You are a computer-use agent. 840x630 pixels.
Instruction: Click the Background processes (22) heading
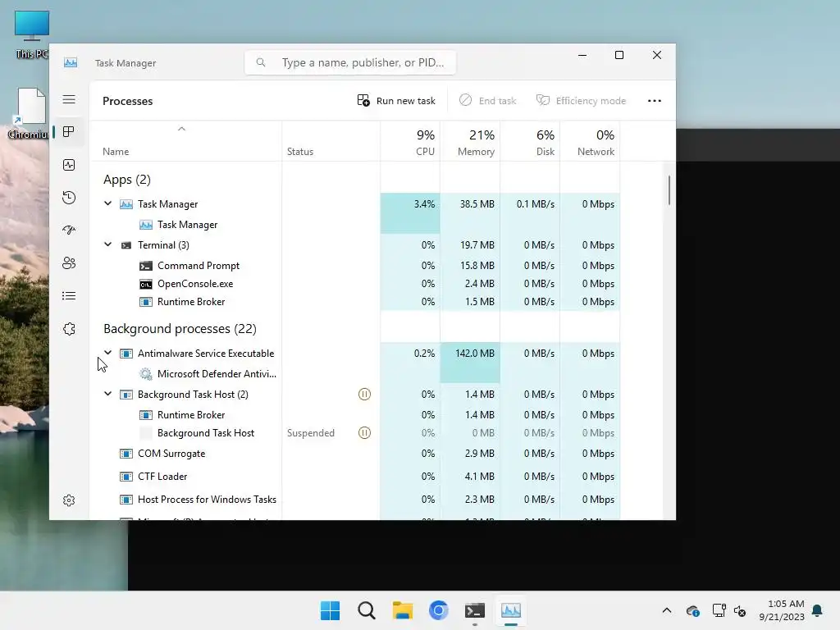pyautogui.click(x=180, y=329)
